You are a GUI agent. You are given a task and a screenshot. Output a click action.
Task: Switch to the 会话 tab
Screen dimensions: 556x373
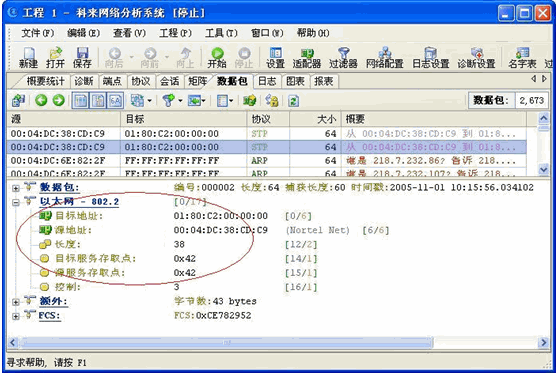(x=169, y=81)
